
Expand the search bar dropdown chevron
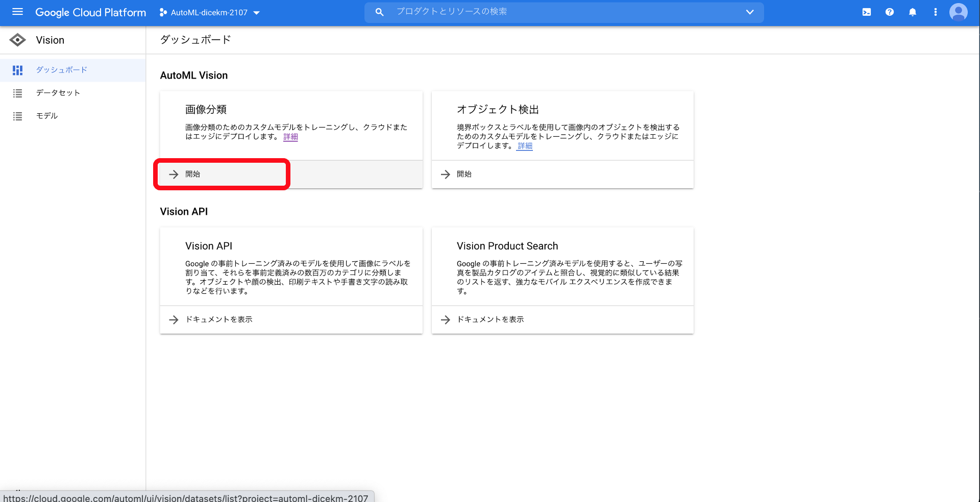[749, 12]
